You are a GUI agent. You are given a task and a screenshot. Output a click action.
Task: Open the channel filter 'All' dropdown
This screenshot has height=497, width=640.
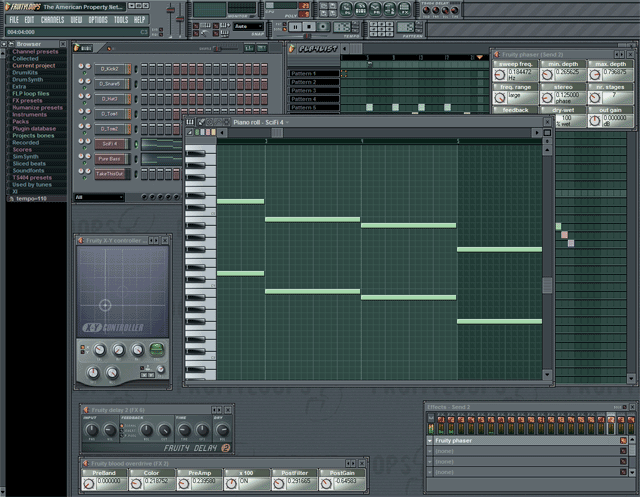[99, 197]
